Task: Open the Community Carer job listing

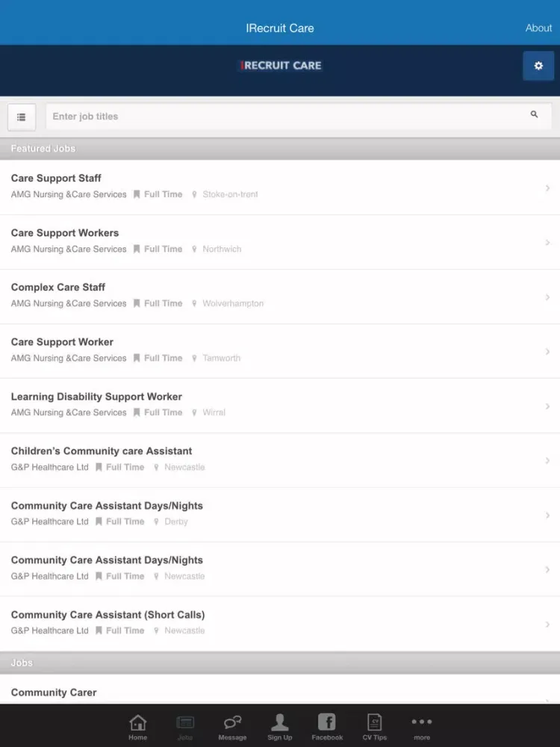Action: [x=280, y=689]
